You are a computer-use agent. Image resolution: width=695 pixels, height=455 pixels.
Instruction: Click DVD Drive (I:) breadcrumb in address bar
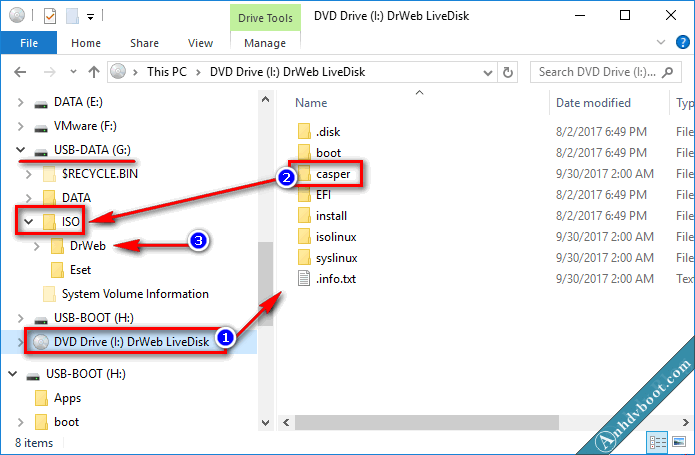point(287,72)
